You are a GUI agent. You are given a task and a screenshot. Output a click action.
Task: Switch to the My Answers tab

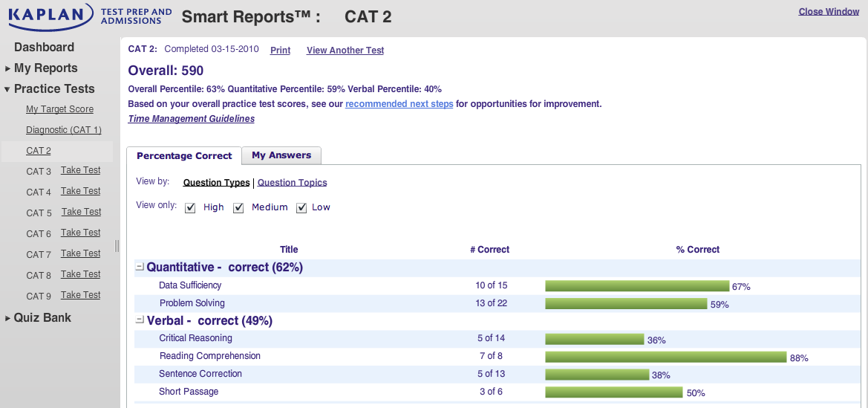(x=281, y=155)
